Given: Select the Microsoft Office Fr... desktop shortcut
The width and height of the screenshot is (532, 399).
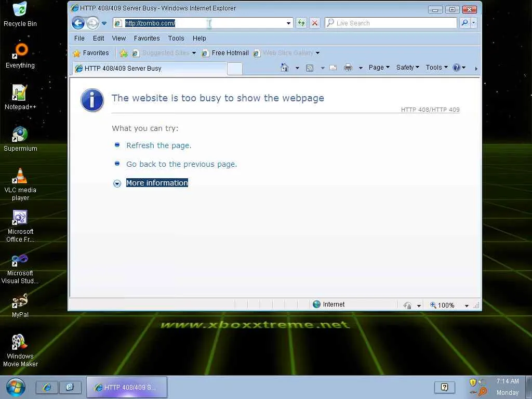Looking at the screenshot, I should [20, 227].
